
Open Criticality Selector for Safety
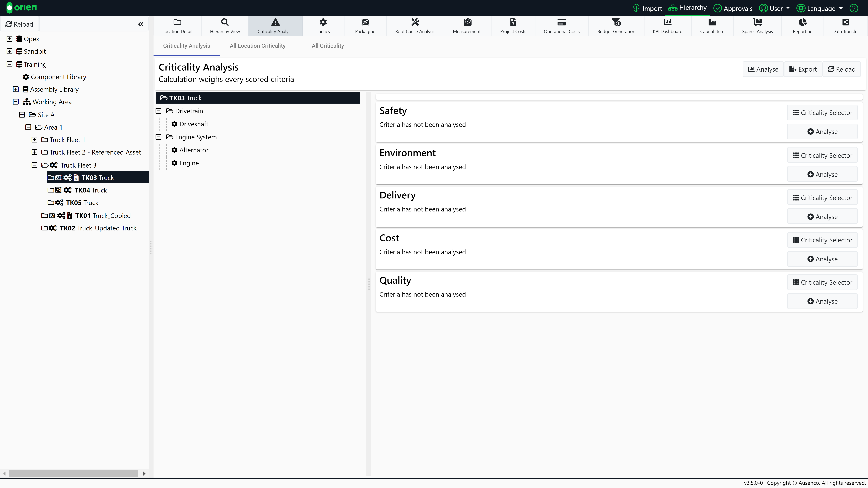point(822,113)
